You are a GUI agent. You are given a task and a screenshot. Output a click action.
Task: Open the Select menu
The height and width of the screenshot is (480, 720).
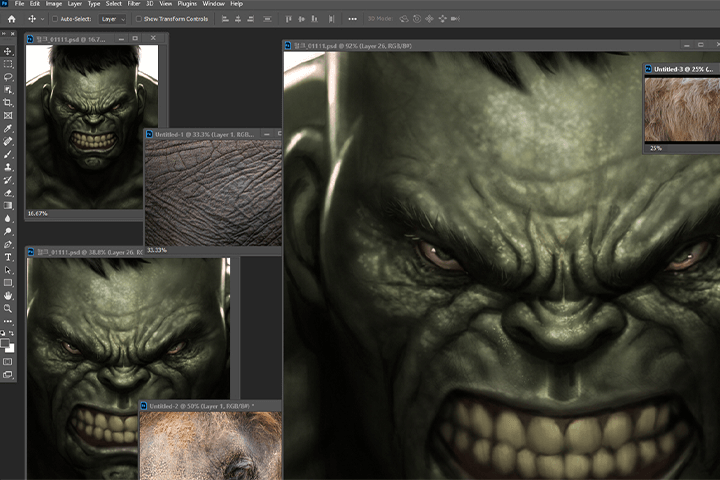point(114,4)
